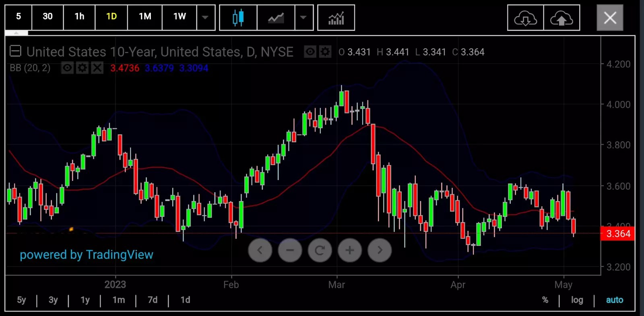Select the 30 minute interval

click(47, 17)
